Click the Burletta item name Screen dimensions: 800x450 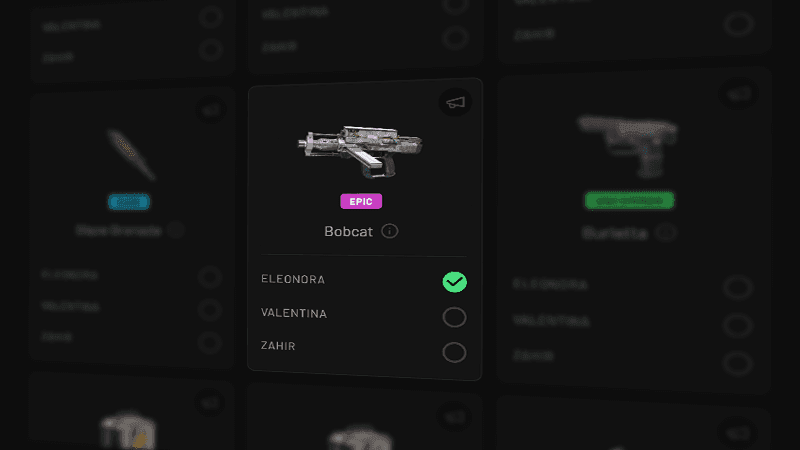click(x=615, y=233)
